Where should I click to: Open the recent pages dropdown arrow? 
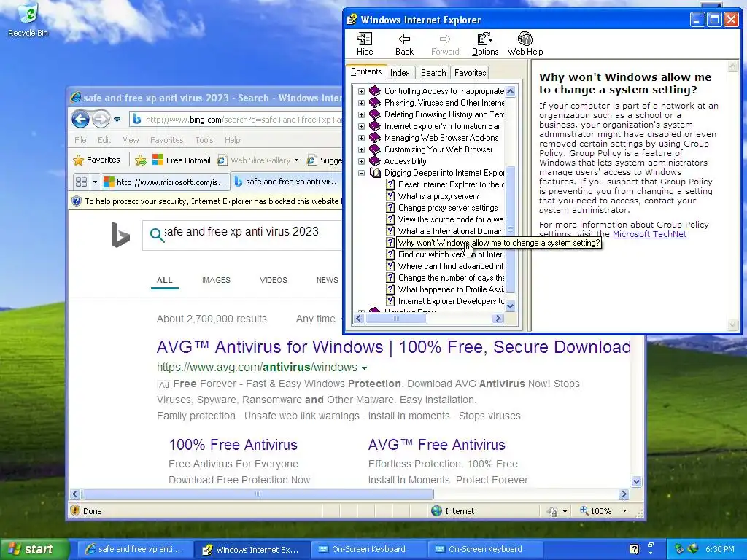click(117, 119)
